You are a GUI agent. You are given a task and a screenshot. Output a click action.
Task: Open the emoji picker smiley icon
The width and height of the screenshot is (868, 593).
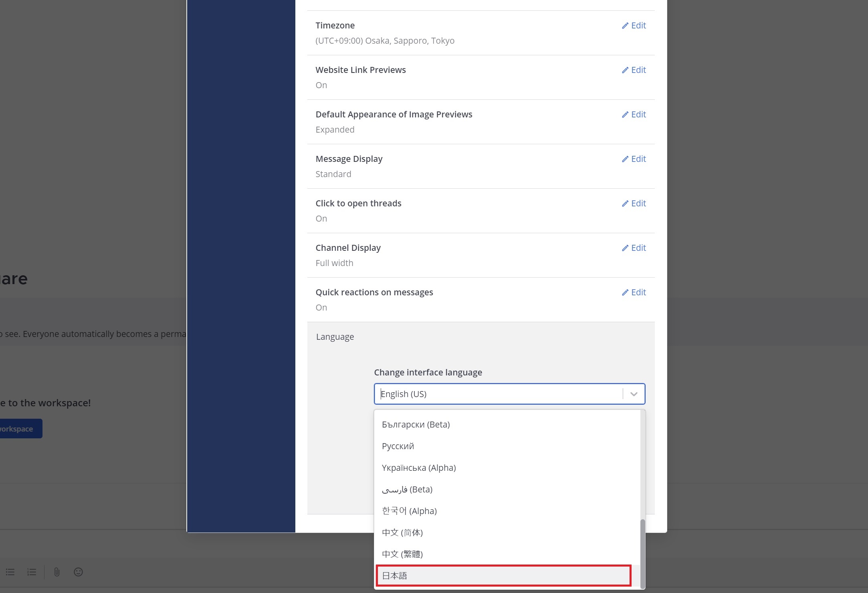coord(79,572)
